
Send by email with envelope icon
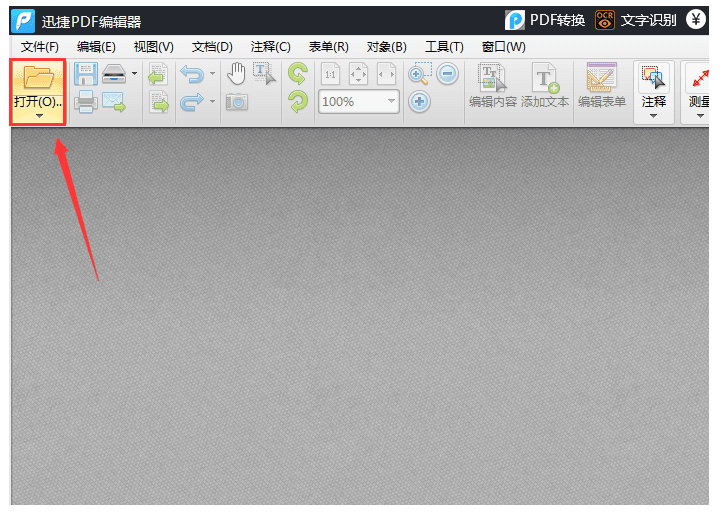114,102
